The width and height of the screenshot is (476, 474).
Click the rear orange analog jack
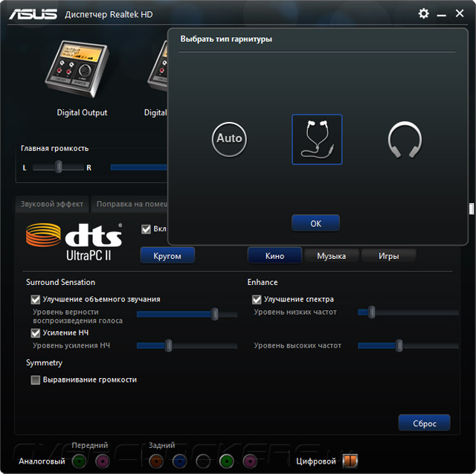pos(156,461)
